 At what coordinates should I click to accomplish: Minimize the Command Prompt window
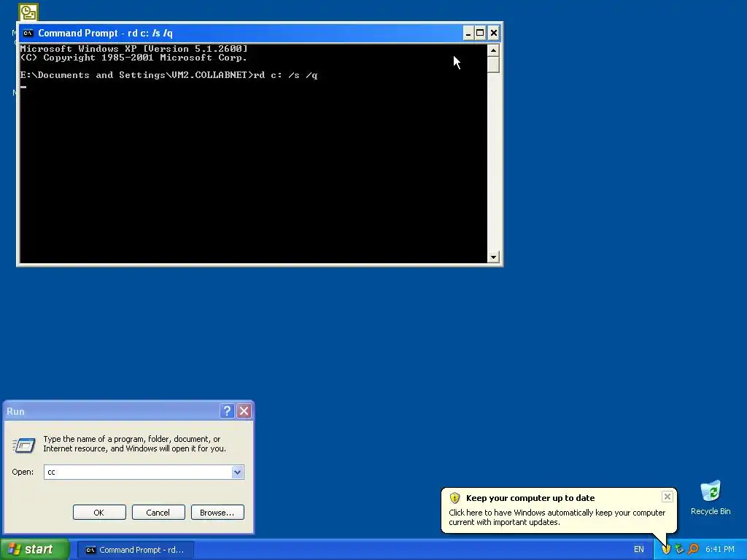click(468, 33)
